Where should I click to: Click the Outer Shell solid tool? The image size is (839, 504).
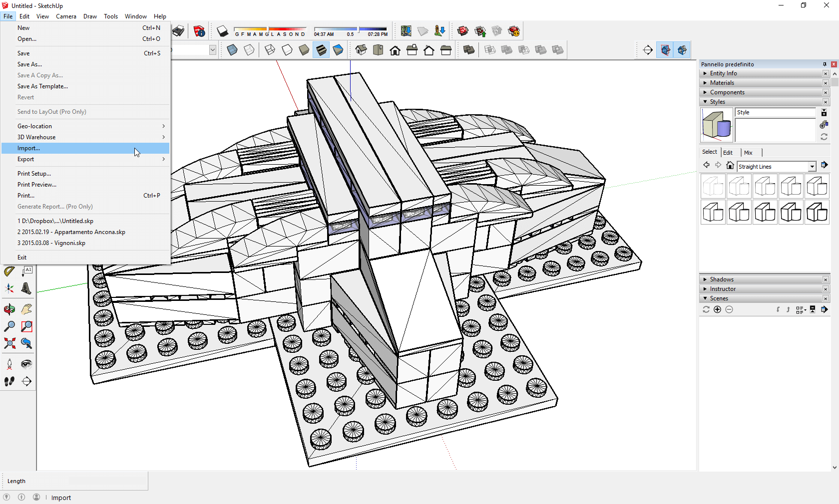(469, 50)
